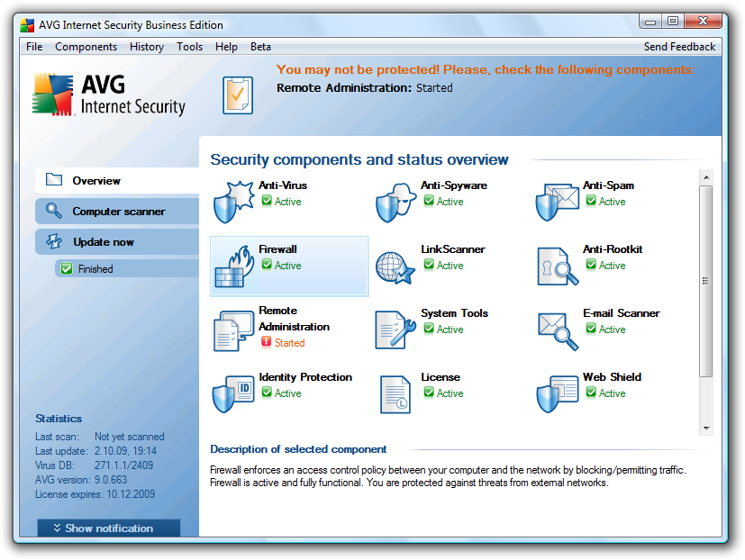Click the 'Not yet scanned' statistic value
This screenshot has width=745, height=560.
point(129,437)
